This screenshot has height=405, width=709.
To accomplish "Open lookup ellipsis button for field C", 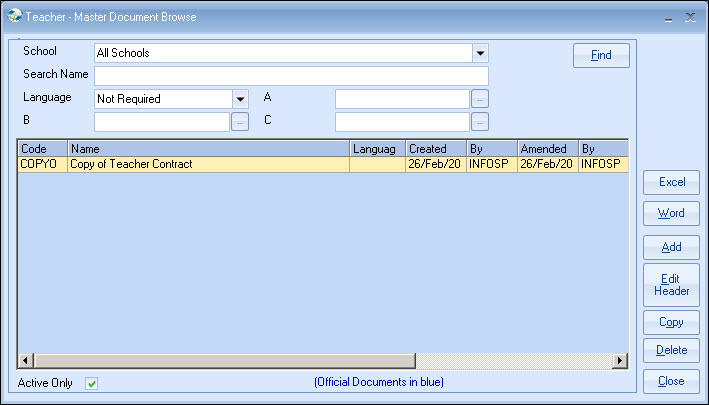I will point(480,122).
